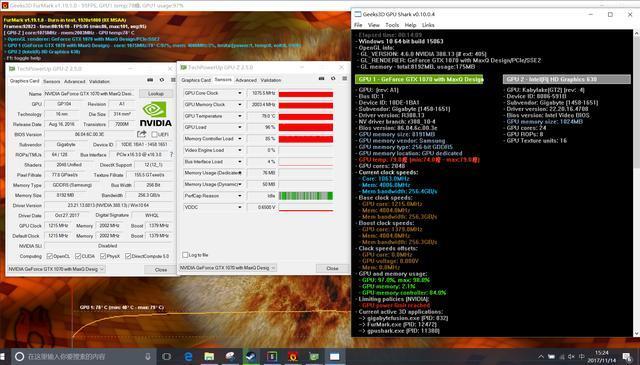Open File Explorer from the taskbar

click(209, 356)
